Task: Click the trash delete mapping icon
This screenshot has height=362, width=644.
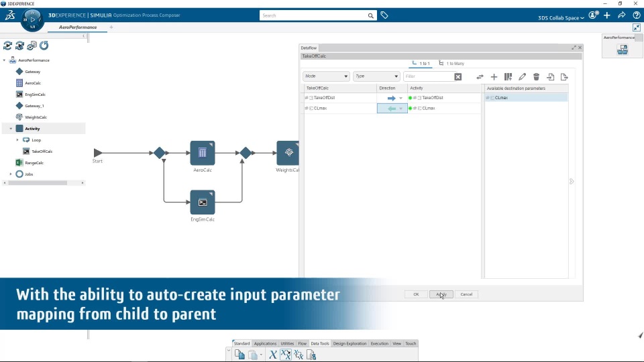Action: click(537, 76)
